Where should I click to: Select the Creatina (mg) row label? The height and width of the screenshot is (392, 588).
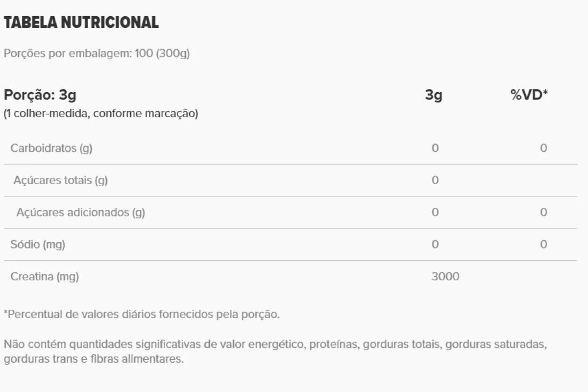point(45,277)
